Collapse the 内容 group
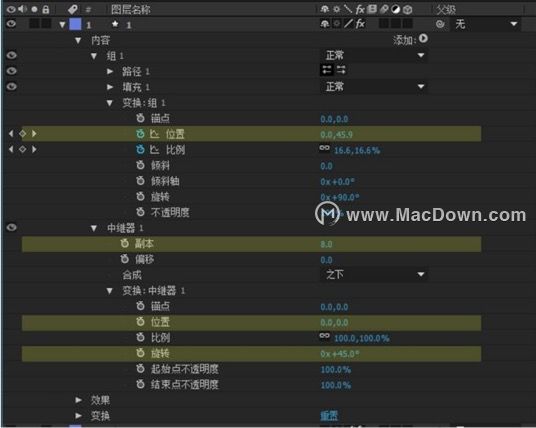Screen dimensions: 536x428 (x=78, y=40)
